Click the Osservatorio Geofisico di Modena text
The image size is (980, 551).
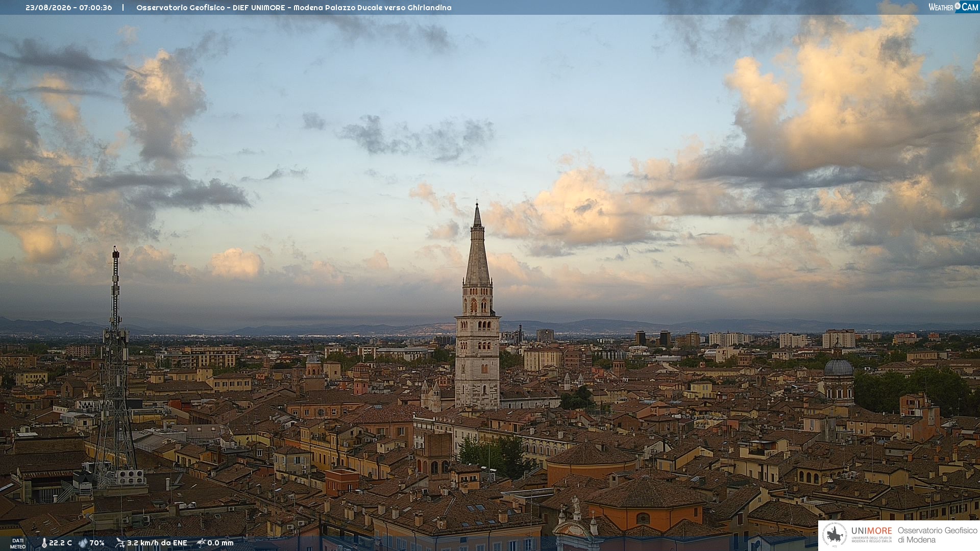pyautogui.click(x=937, y=535)
